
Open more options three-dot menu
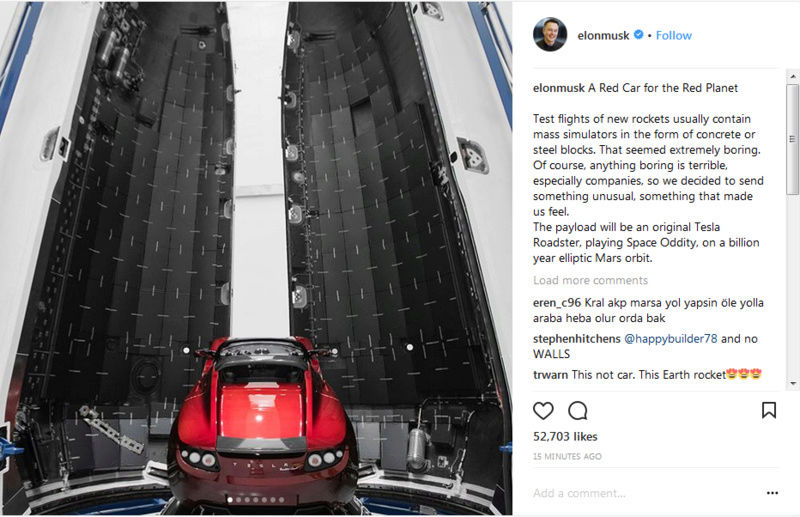772,493
